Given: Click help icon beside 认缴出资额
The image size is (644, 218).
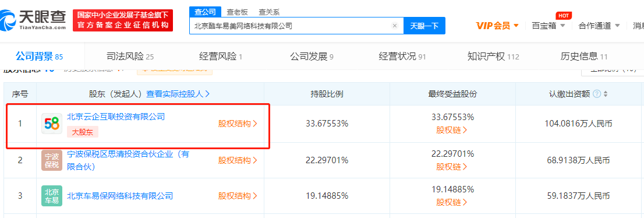Looking at the screenshot, I should (x=597, y=94).
